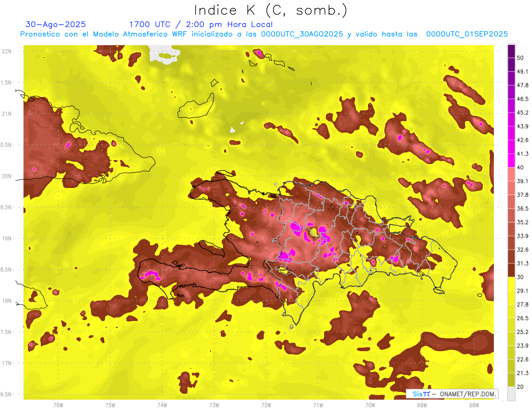Click the "22.6" color scale value
The width and height of the screenshot is (532, 411).
(523, 360)
